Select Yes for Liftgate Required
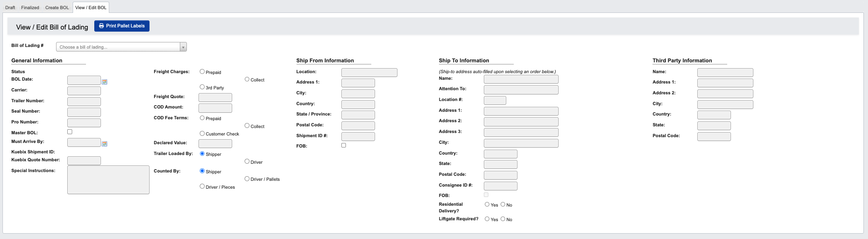 click(x=487, y=219)
